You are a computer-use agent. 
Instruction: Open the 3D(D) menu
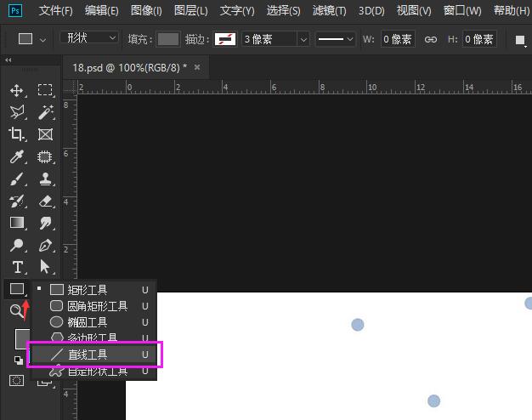point(371,11)
